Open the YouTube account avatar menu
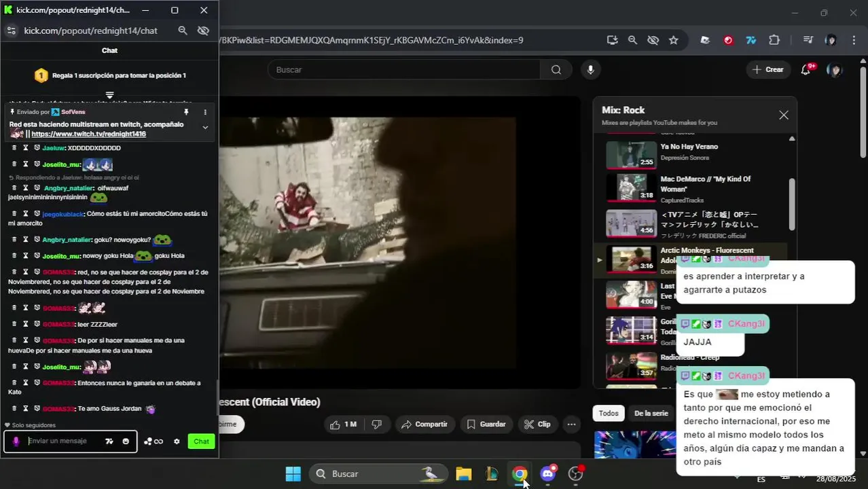The height and width of the screenshot is (489, 868). point(835,70)
